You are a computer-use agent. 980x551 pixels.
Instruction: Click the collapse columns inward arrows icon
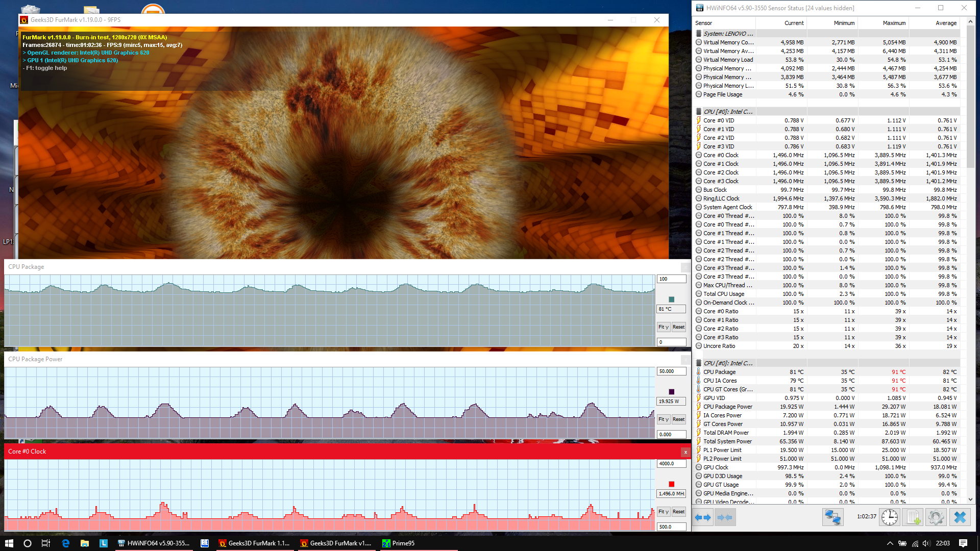[x=724, y=517]
